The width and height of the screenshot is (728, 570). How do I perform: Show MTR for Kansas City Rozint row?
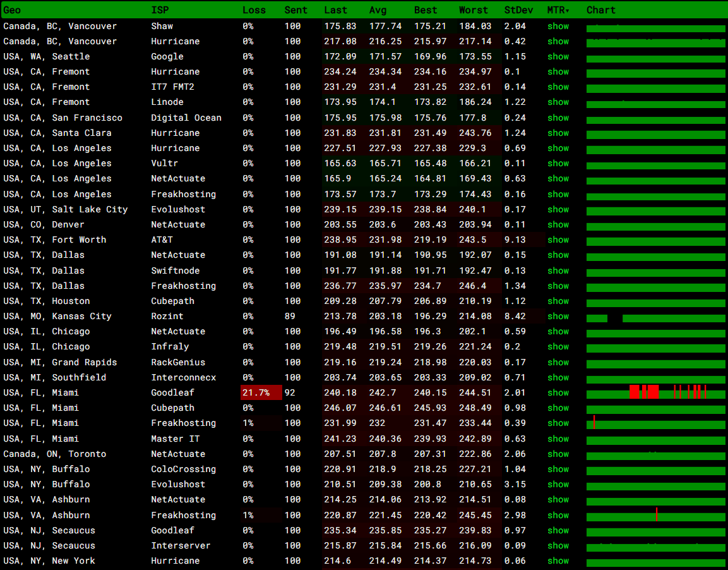pos(558,317)
